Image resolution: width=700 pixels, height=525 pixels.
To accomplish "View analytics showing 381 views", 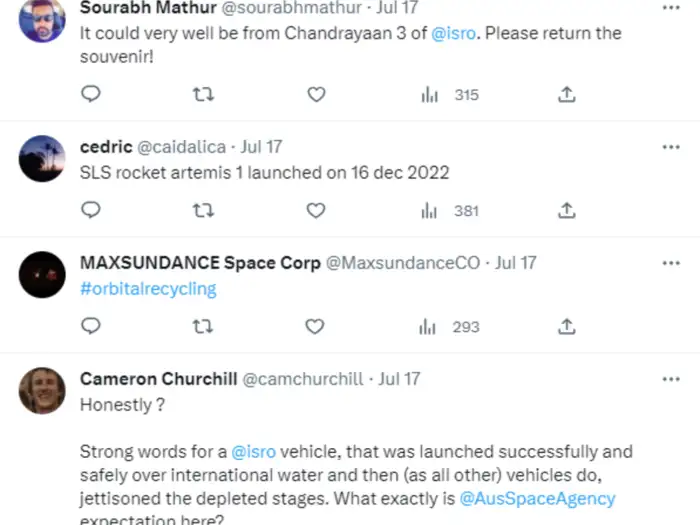I will 453,211.
